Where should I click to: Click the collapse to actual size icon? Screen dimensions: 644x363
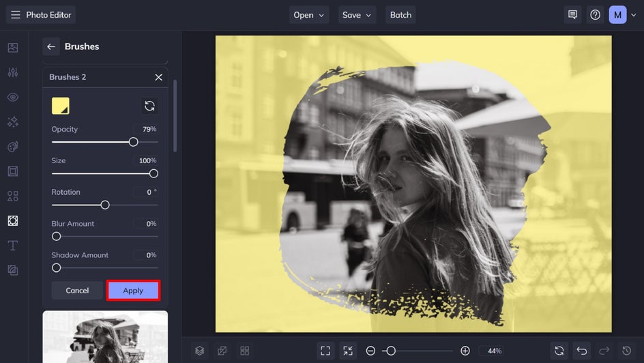(348, 351)
